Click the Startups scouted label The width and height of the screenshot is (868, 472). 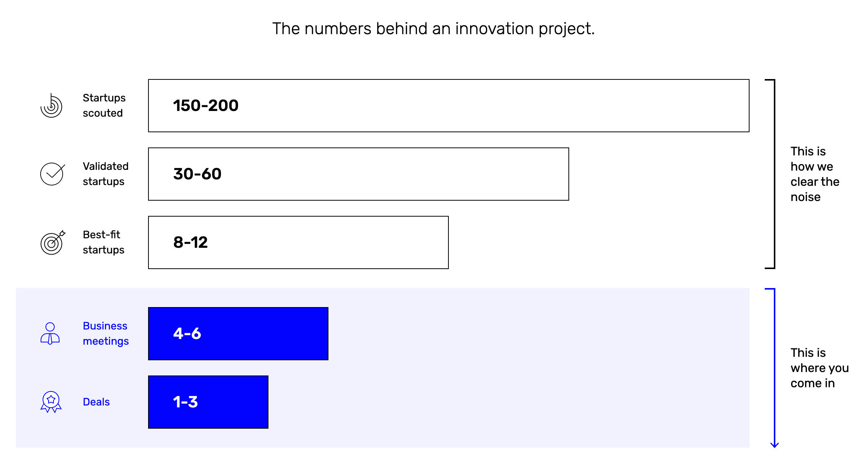pyautogui.click(x=104, y=106)
